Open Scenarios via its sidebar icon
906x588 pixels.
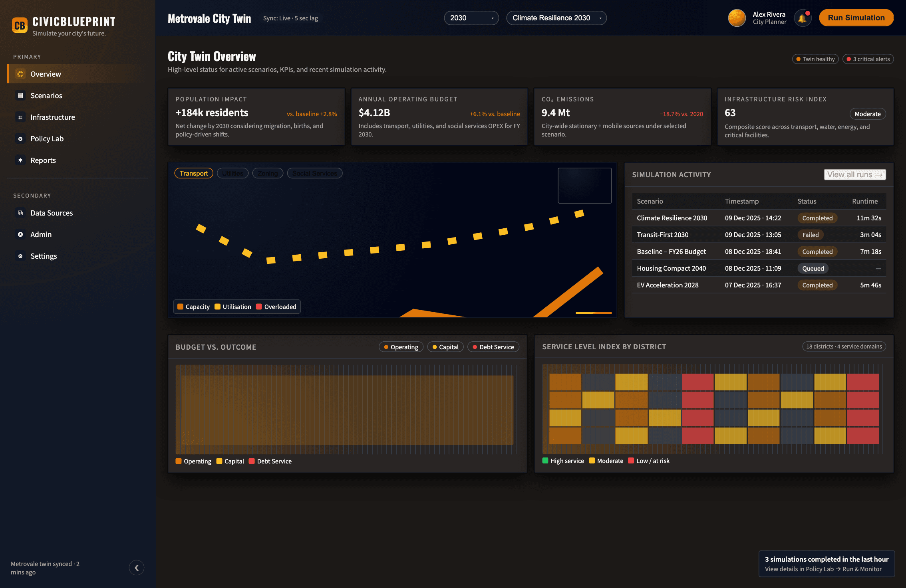coord(20,96)
